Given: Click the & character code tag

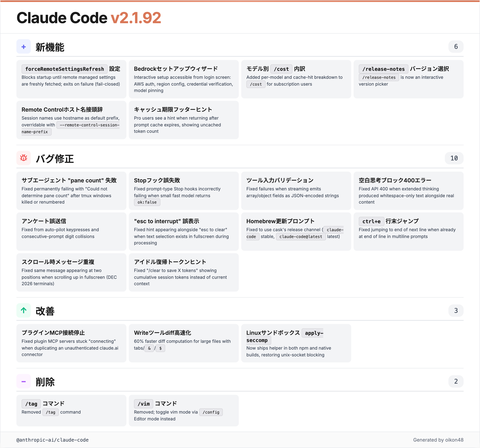Looking at the screenshot, I should tap(149, 348).
